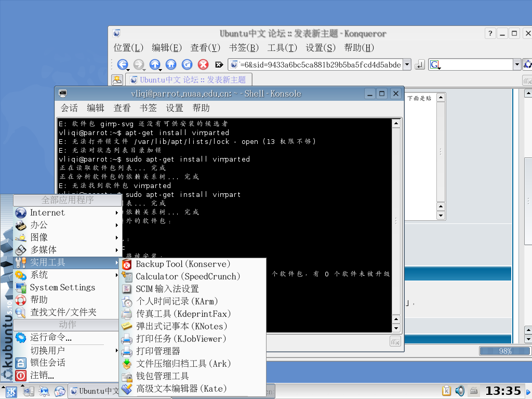This screenshot has height=399, width=532.
Task: Open Konqueror 帮助(H) menu
Action: pos(360,48)
